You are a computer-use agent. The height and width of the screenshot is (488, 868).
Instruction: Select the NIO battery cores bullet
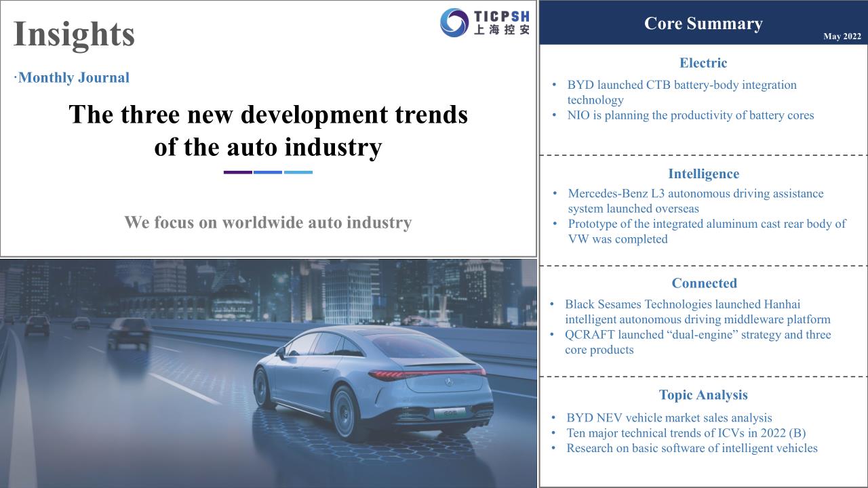coord(690,115)
